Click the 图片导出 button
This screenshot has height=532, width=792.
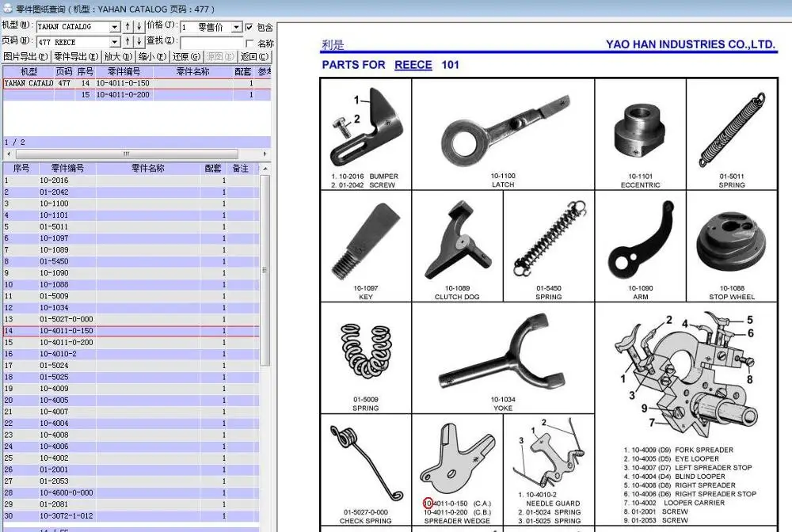[26, 56]
